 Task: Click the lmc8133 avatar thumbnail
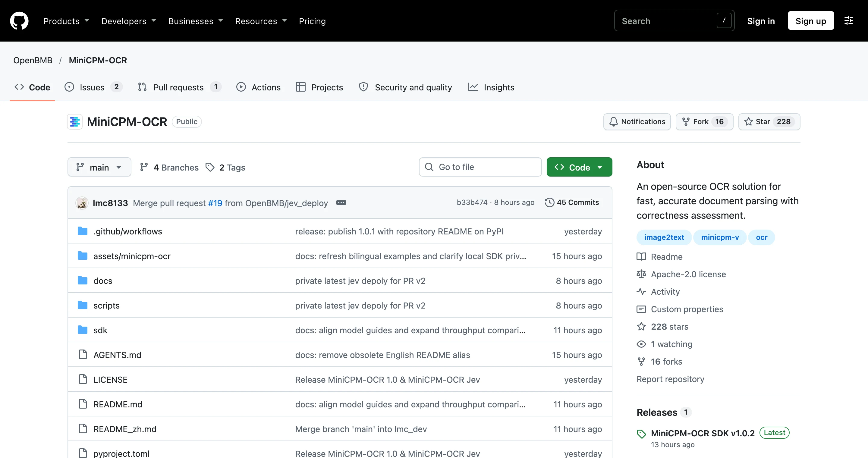click(82, 203)
